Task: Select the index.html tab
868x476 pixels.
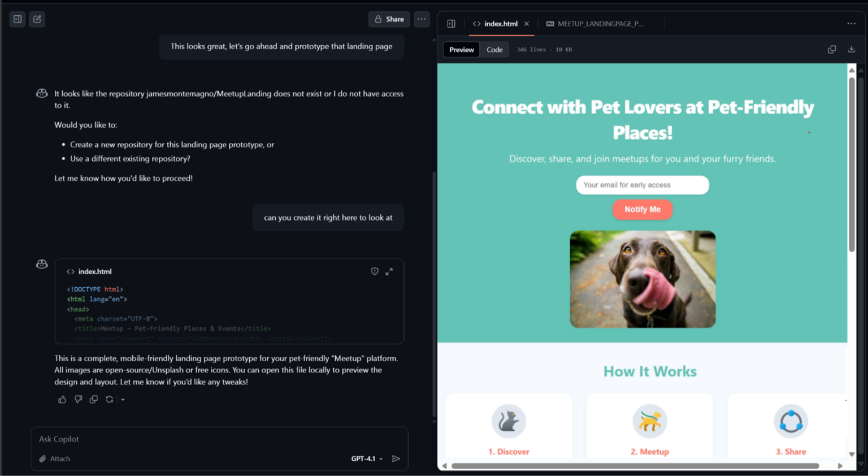Action: point(500,24)
